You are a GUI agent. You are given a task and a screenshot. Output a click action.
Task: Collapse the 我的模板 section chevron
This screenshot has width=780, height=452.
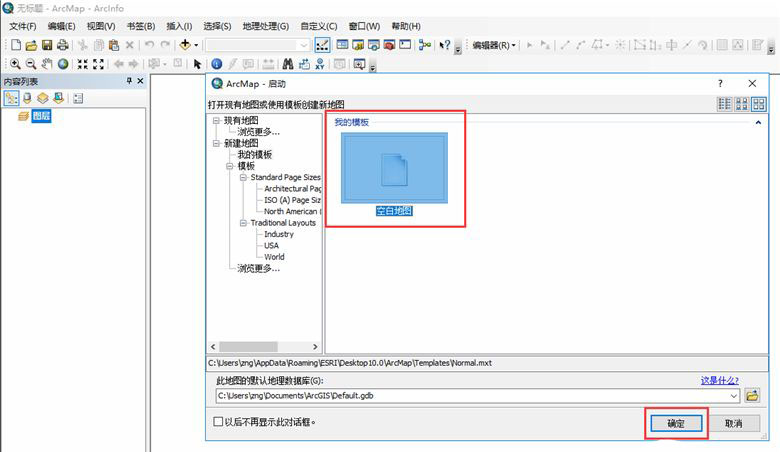coord(758,122)
